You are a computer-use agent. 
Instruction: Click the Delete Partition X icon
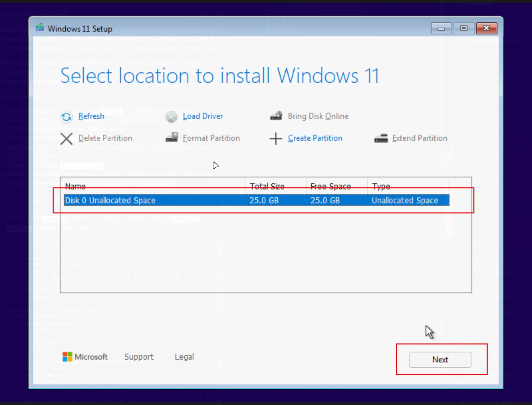pos(67,139)
